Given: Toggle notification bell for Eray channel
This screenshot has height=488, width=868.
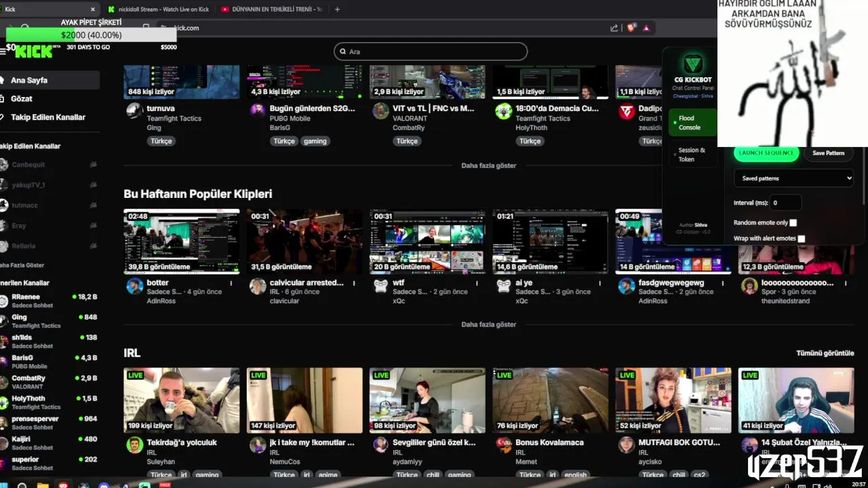Looking at the screenshot, I should tap(93, 226).
